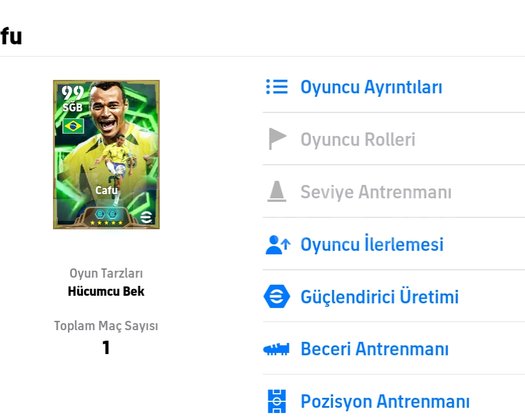The height and width of the screenshot is (420, 525).
Task: Click the boot icon for Beceri Antrenmanı
Action: tap(276, 349)
